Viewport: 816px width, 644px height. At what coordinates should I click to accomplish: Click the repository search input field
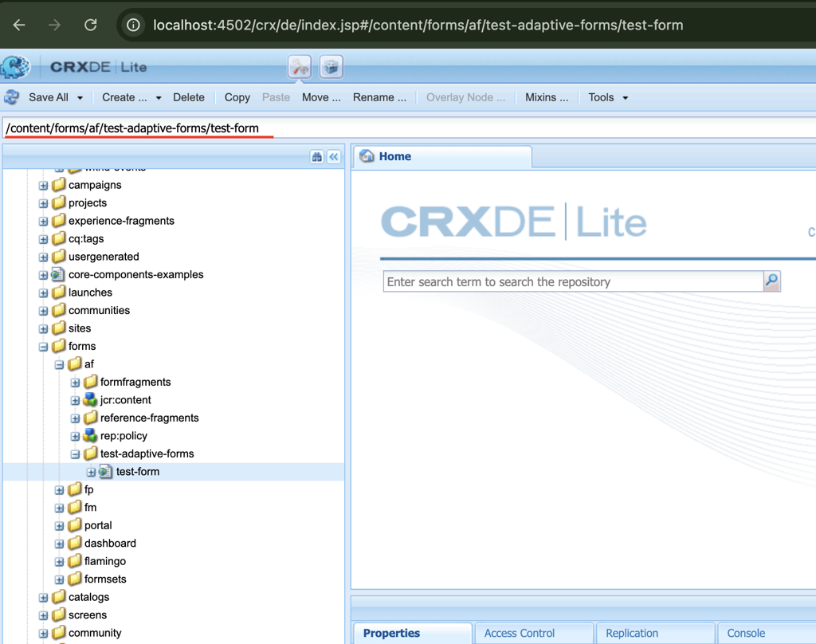tap(572, 281)
